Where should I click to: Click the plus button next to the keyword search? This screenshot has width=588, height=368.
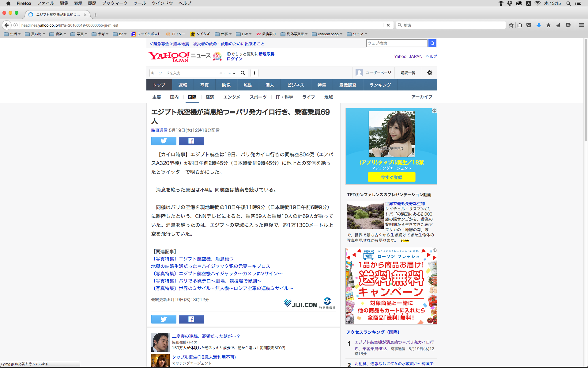pyautogui.click(x=254, y=73)
